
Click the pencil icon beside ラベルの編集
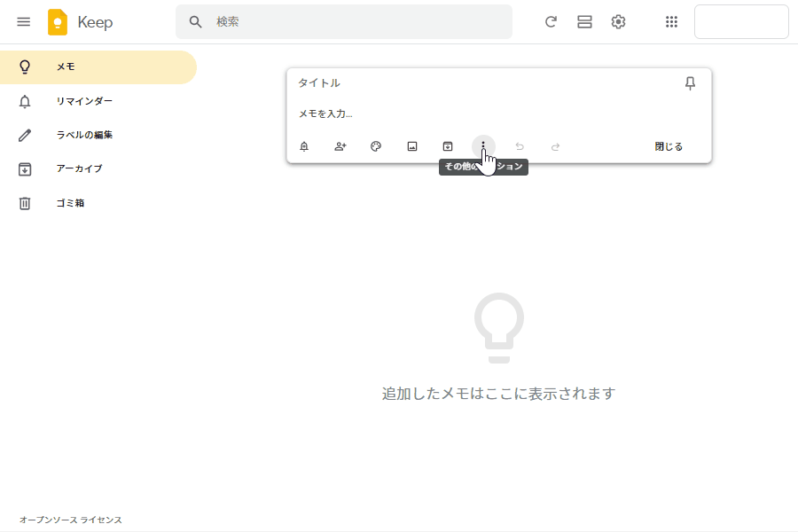point(25,135)
